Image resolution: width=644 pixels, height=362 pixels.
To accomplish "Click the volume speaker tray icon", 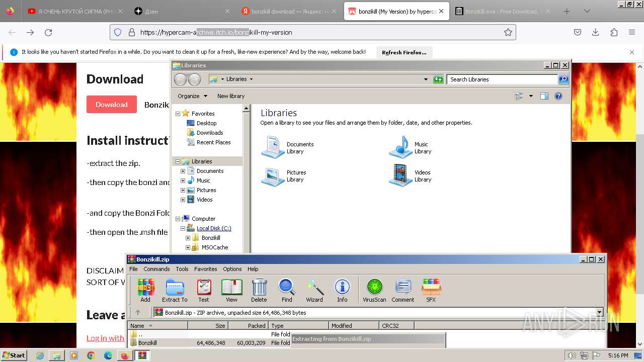I will pos(572,355).
